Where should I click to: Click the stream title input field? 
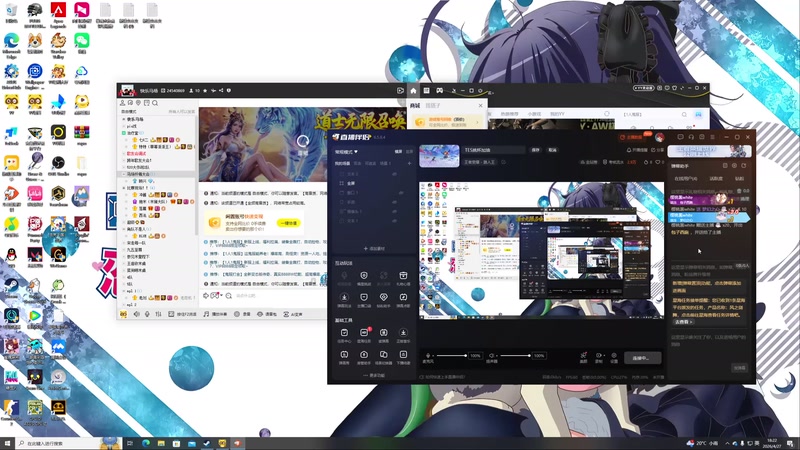pos(493,150)
